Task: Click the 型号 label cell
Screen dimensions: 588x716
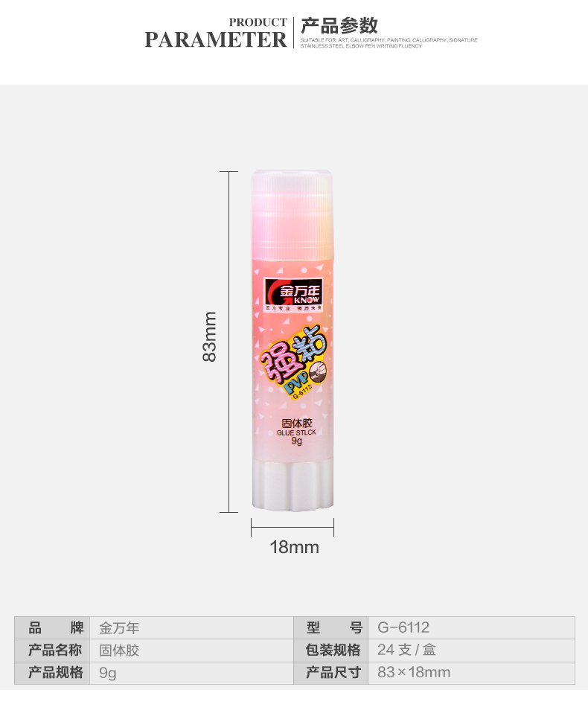Action: coord(331,628)
